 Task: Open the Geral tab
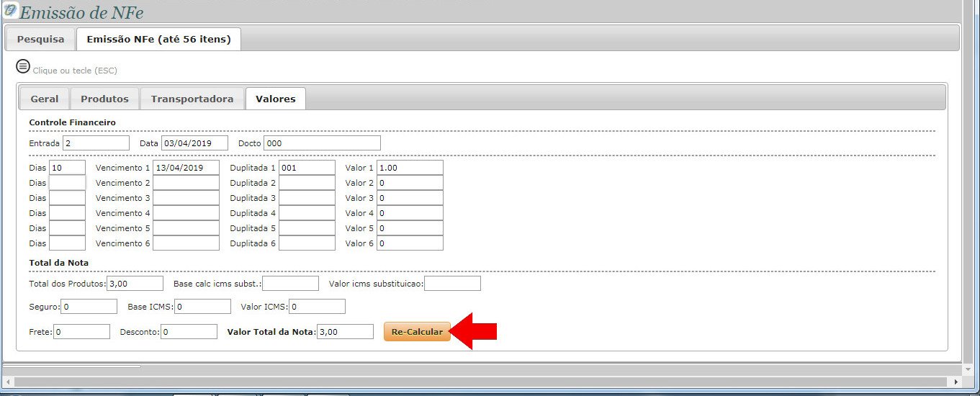pyautogui.click(x=45, y=99)
